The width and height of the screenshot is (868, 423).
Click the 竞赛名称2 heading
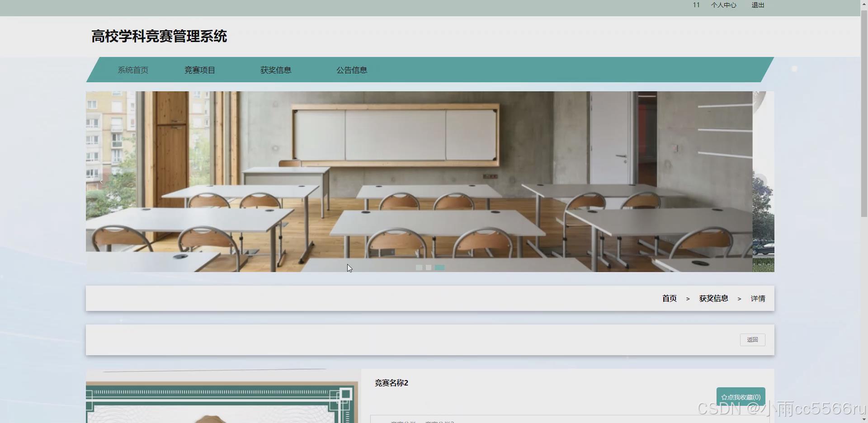coord(392,383)
